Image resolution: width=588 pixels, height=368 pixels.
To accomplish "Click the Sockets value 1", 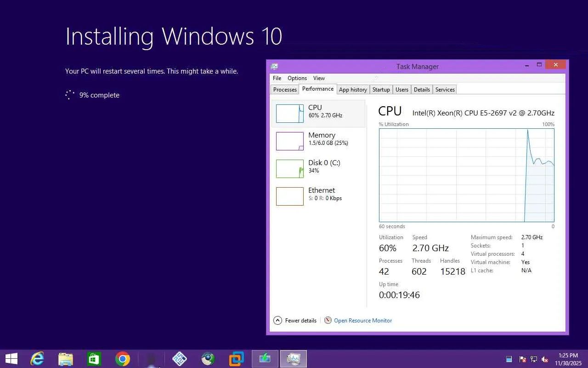I will coord(523,246).
